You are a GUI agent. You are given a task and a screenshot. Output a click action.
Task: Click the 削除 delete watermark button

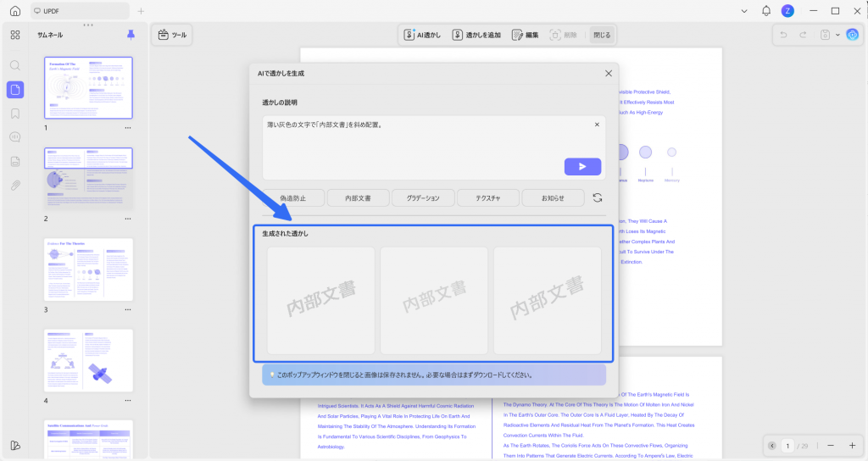(x=563, y=35)
